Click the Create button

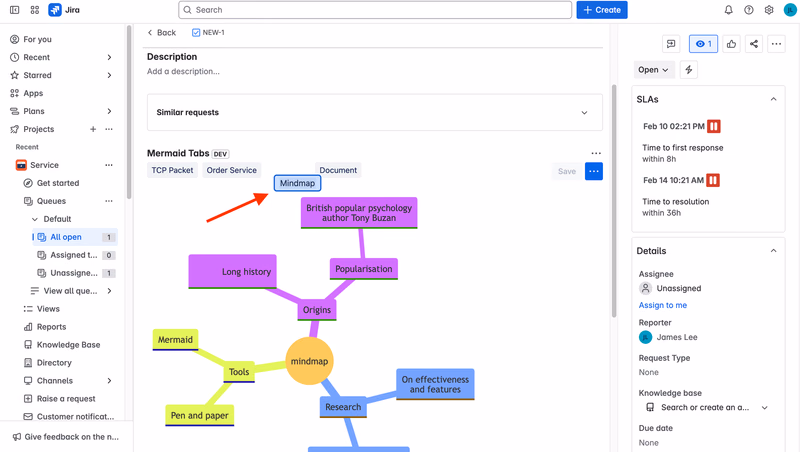[x=602, y=10]
